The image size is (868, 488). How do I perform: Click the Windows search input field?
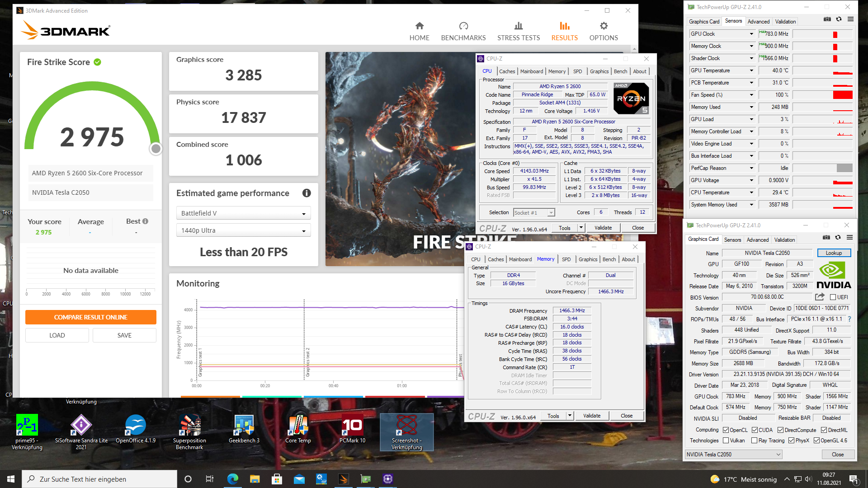point(99,479)
